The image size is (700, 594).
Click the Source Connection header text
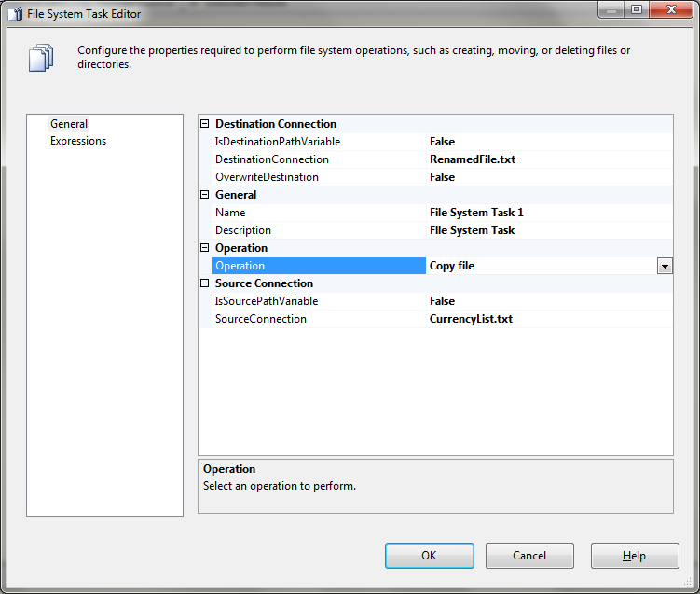point(265,283)
